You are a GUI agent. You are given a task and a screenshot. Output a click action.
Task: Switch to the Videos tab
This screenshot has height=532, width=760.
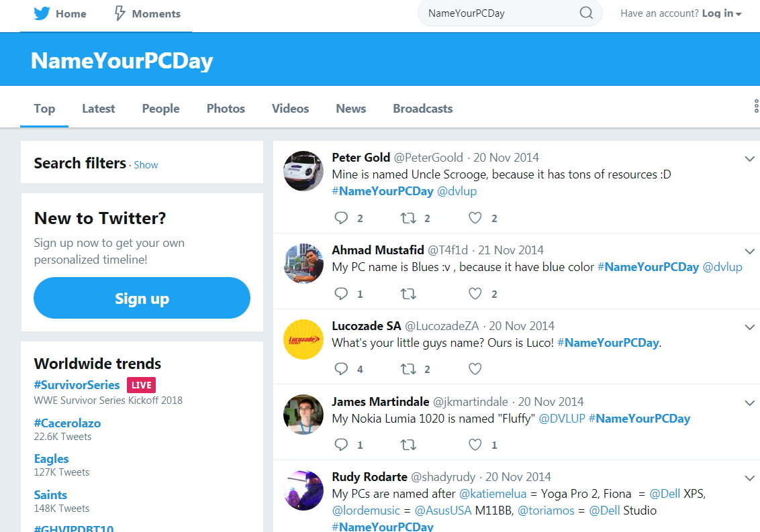tap(290, 109)
